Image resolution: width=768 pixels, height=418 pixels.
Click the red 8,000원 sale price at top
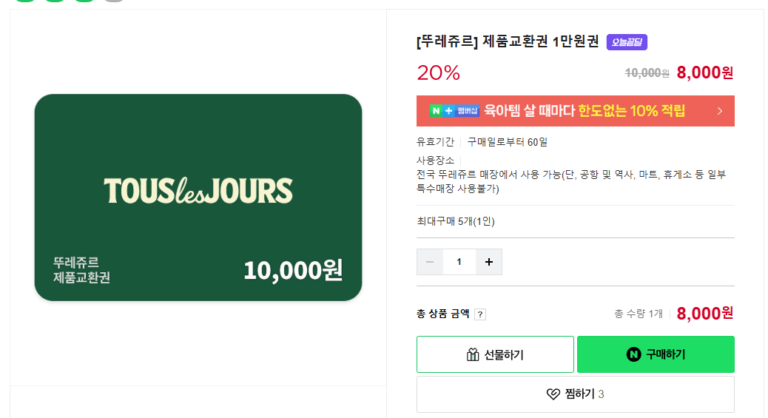point(705,72)
